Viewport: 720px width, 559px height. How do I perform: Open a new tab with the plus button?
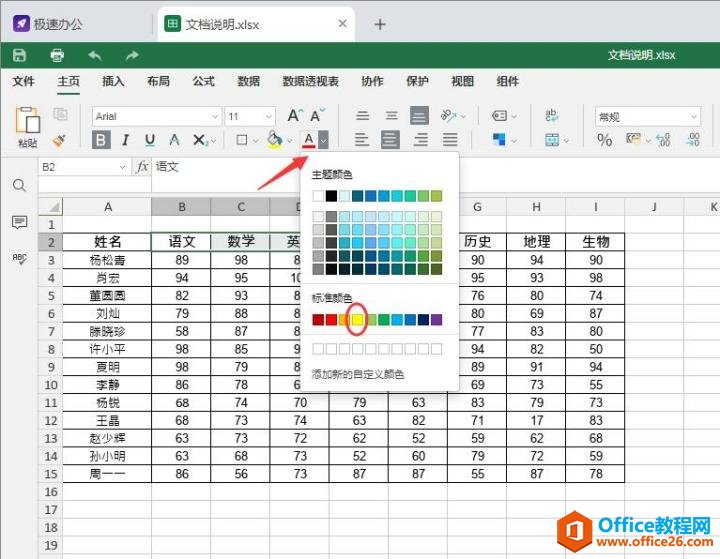[380, 24]
